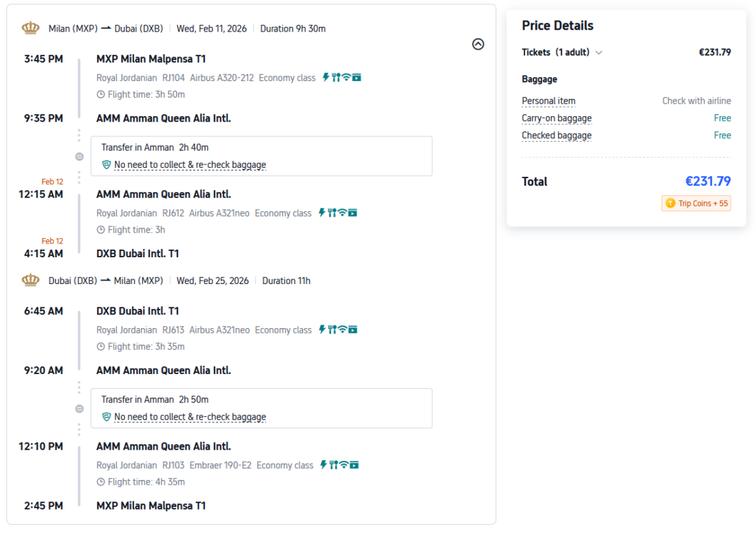756x533 pixels.
Task: Click the Wi-Fi icon on flight RJ613
Action: (342, 330)
